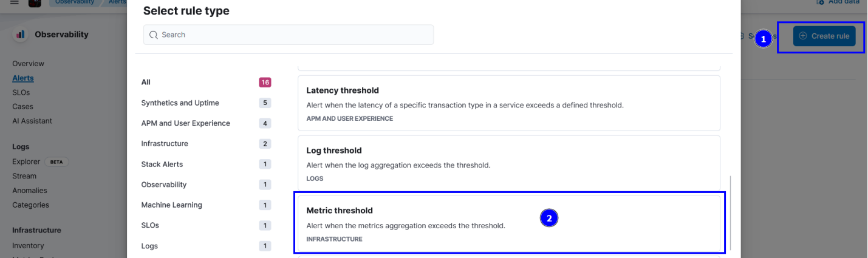
Task: Show only Infrastructure rule types
Action: (165, 143)
